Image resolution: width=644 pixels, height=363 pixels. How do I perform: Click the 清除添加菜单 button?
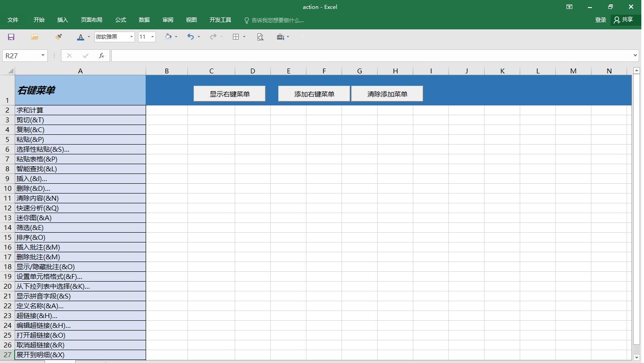(387, 94)
